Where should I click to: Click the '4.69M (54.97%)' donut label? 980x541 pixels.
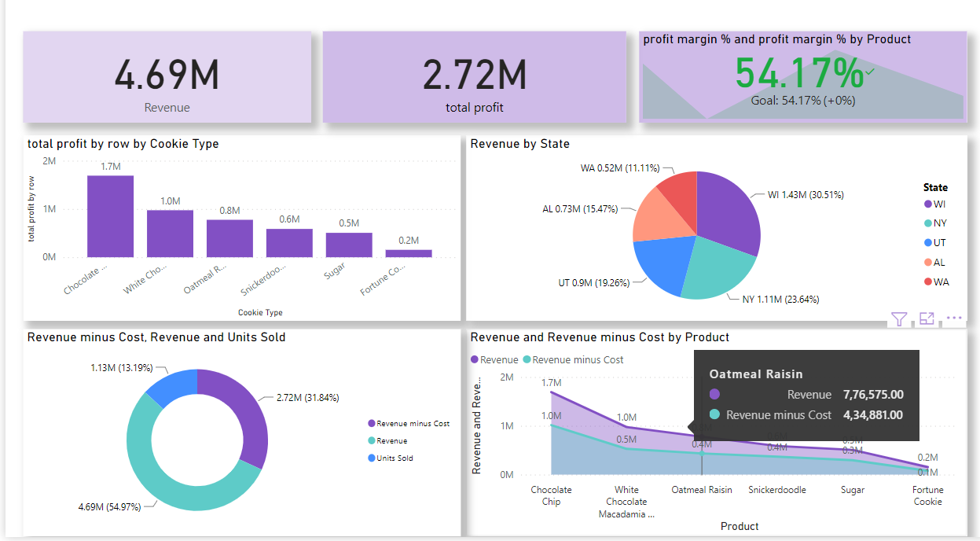click(x=109, y=507)
